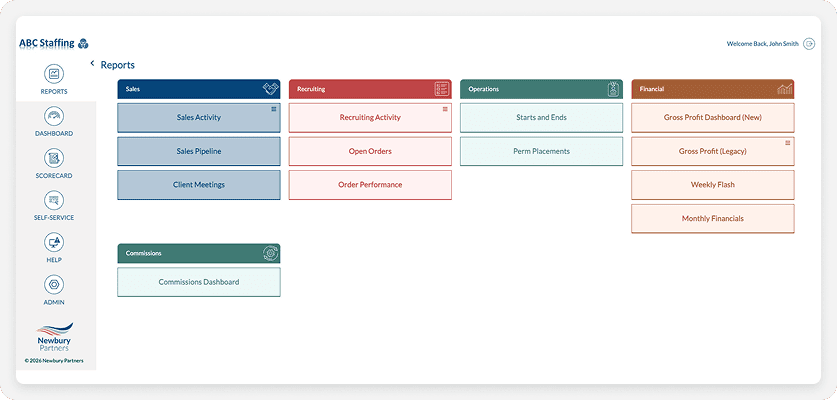Open the Dashboard gauge icon
Viewport: 837px width, 400px height.
(54, 116)
